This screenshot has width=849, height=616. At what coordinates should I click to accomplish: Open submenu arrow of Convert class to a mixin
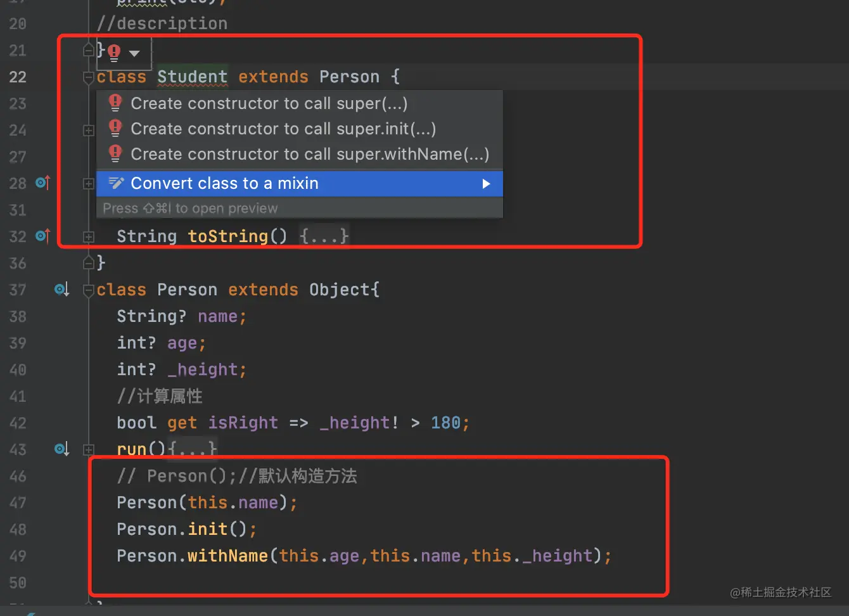[x=486, y=184]
